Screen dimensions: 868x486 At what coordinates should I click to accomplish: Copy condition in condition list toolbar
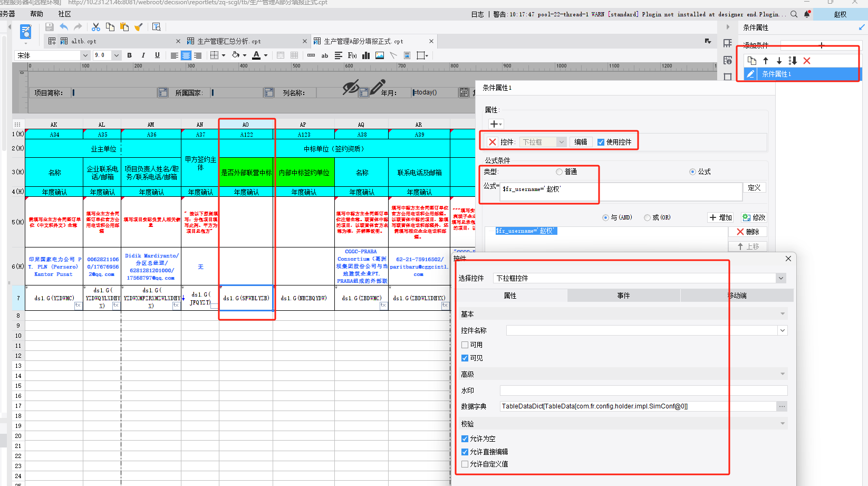pos(752,61)
